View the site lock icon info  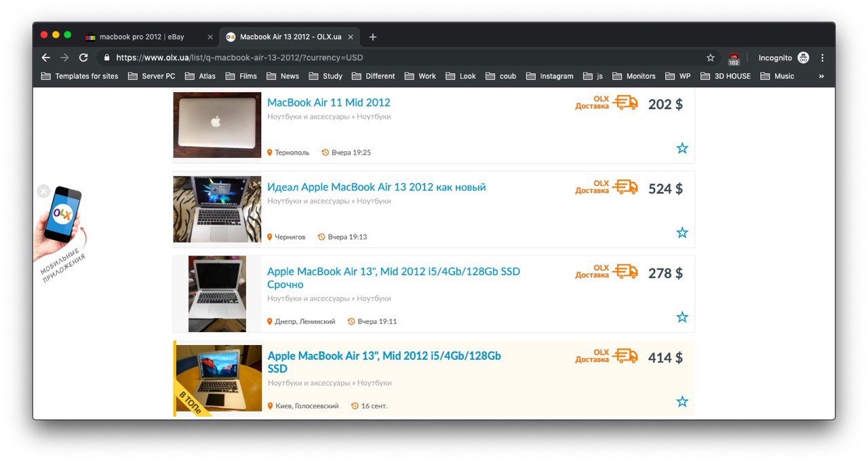coord(106,58)
